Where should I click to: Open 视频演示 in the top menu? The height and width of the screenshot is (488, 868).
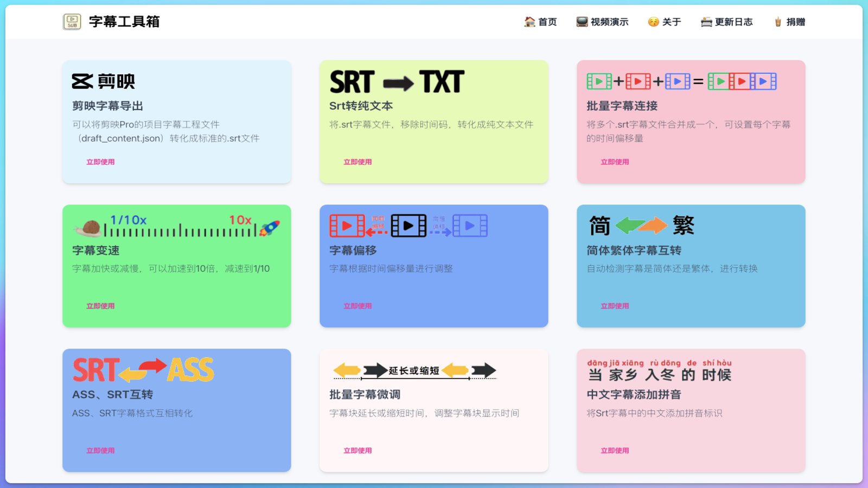(x=602, y=22)
